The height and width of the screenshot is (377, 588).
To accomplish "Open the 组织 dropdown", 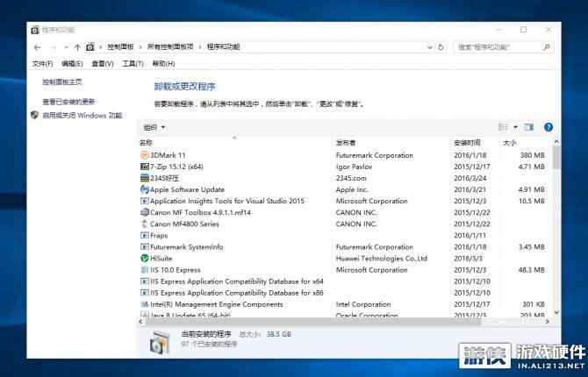I will point(154,127).
